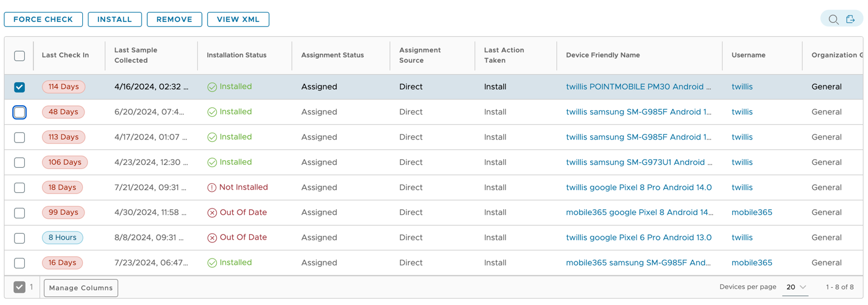Screen dimensions: 868x305
Task: Click the selected count checkbox in footer
Action: tap(20, 287)
